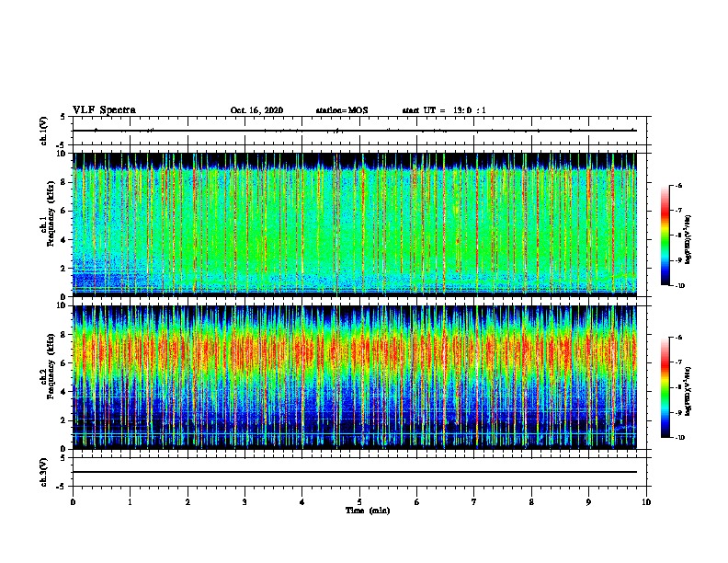Click the "-5" tick on ch.3(V) axis
The height and width of the screenshot is (563, 728).
pyautogui.click(x=63, y=487)
